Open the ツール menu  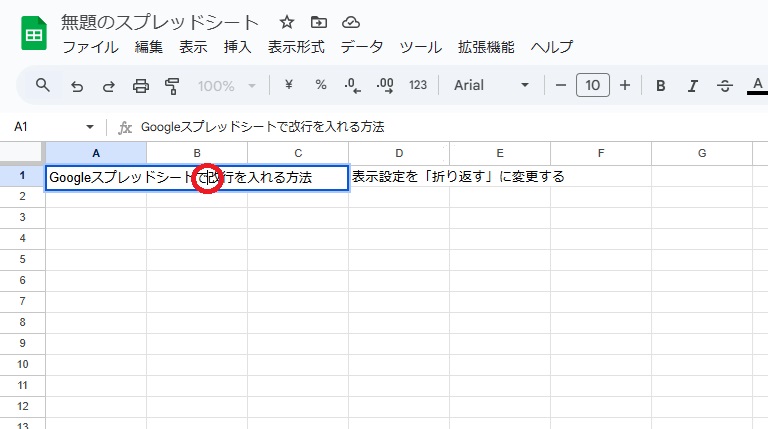pyautogui.click(x=420, y=47)
